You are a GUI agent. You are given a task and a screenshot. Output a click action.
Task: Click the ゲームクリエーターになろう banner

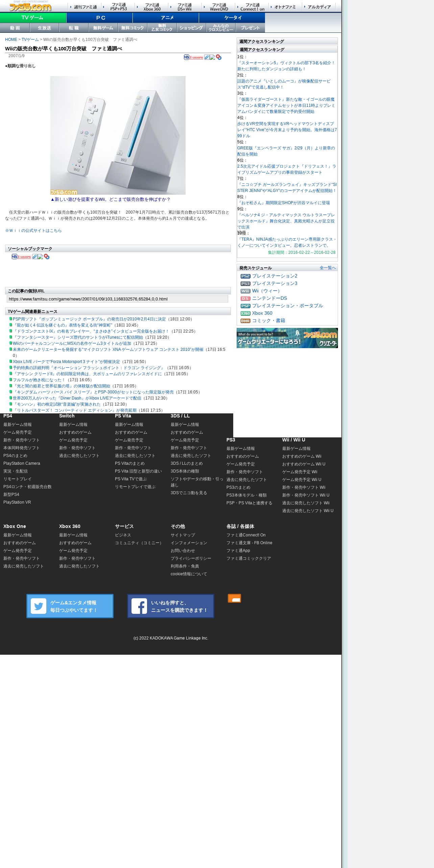coord(287,338)
